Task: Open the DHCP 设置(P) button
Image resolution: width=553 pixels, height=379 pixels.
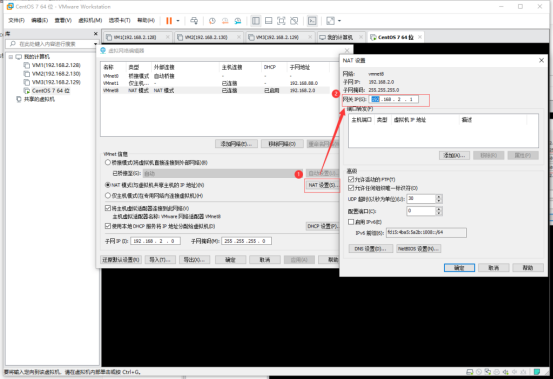Action: point(322,226)
